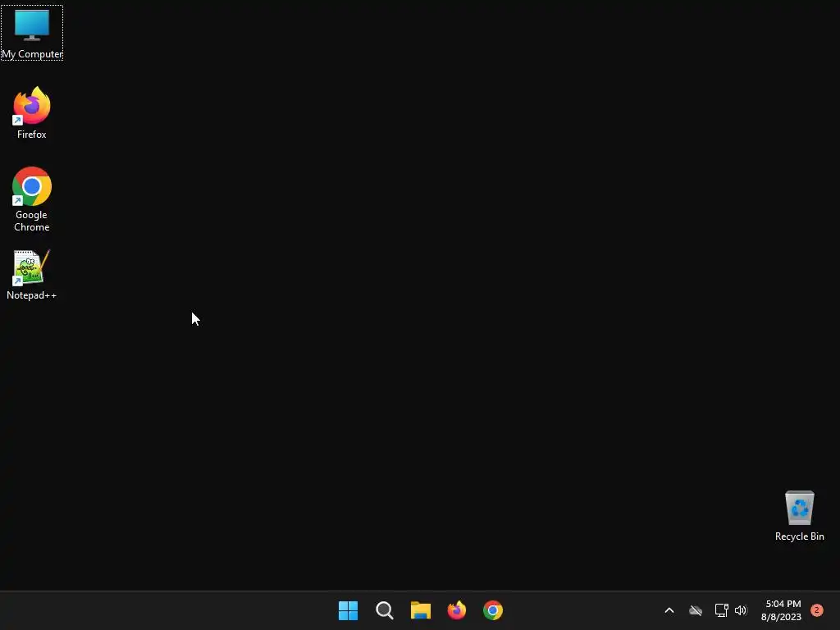
Task: Click the Recycle Bin label text
Action: [799, 536]
